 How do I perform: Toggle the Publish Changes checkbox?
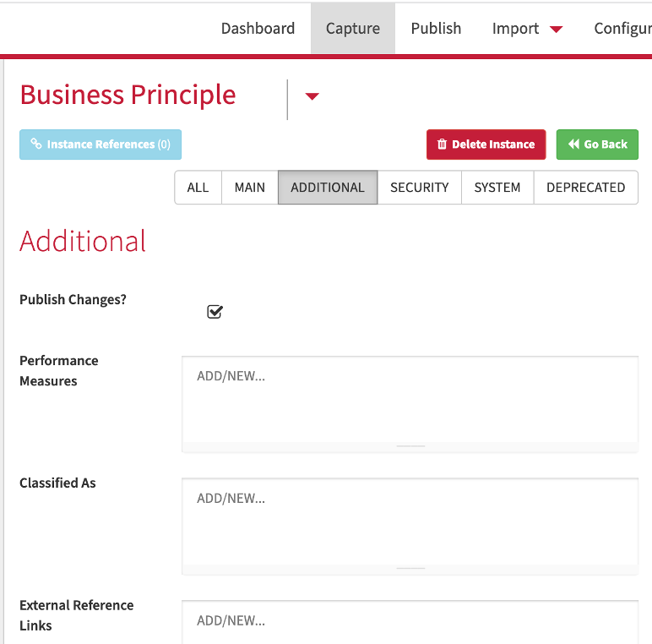(215, 312)
